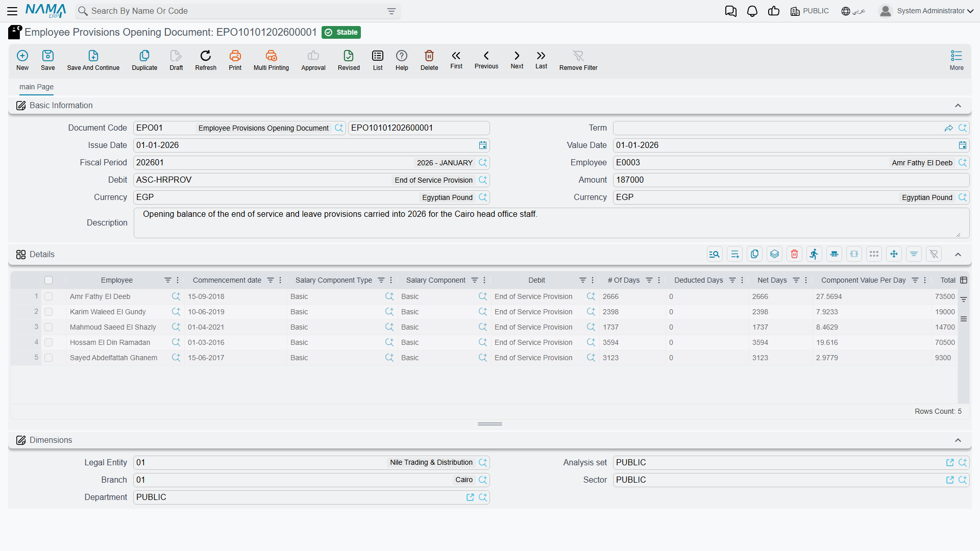Click the New document icon
This screenshot has height=551, width=980.
coord(22,56)
